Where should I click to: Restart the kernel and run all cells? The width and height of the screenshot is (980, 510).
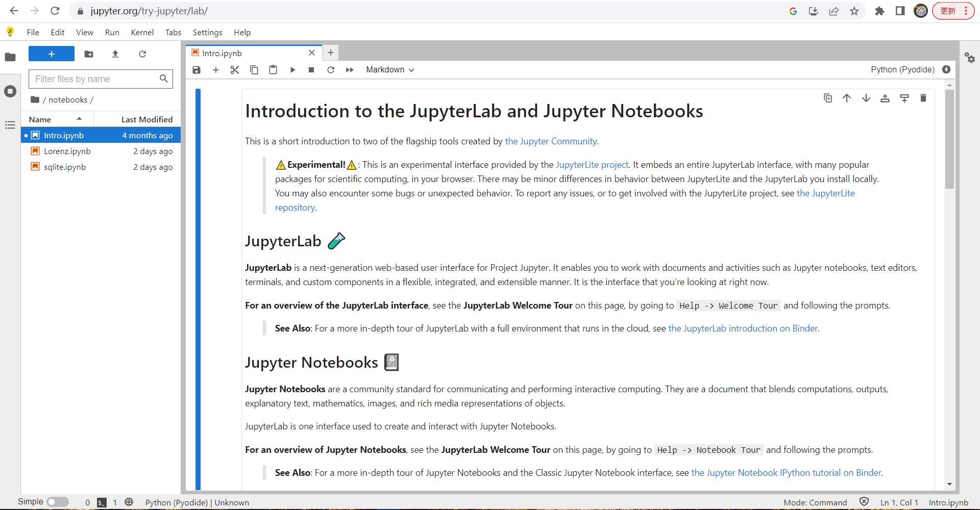point(350,70)
